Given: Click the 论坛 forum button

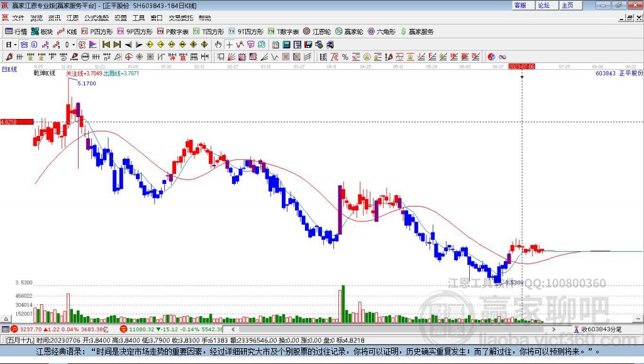Looking at the screenshot, I should 544,5.
